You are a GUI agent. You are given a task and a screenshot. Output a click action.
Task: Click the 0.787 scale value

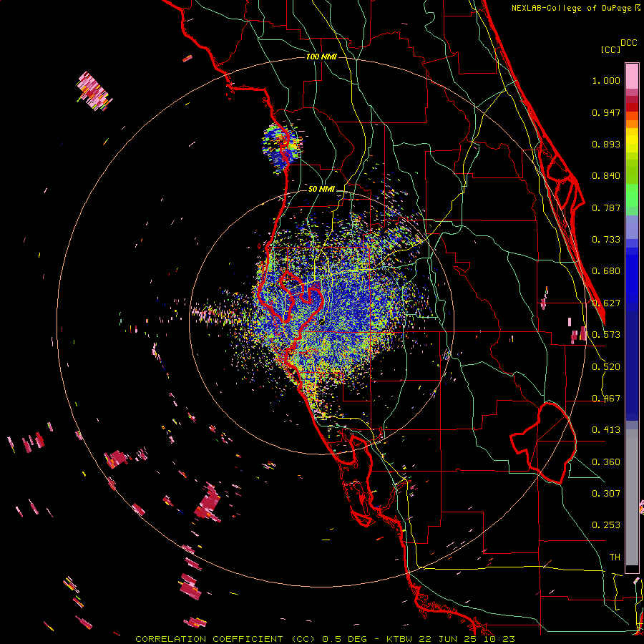coord(606,208)
